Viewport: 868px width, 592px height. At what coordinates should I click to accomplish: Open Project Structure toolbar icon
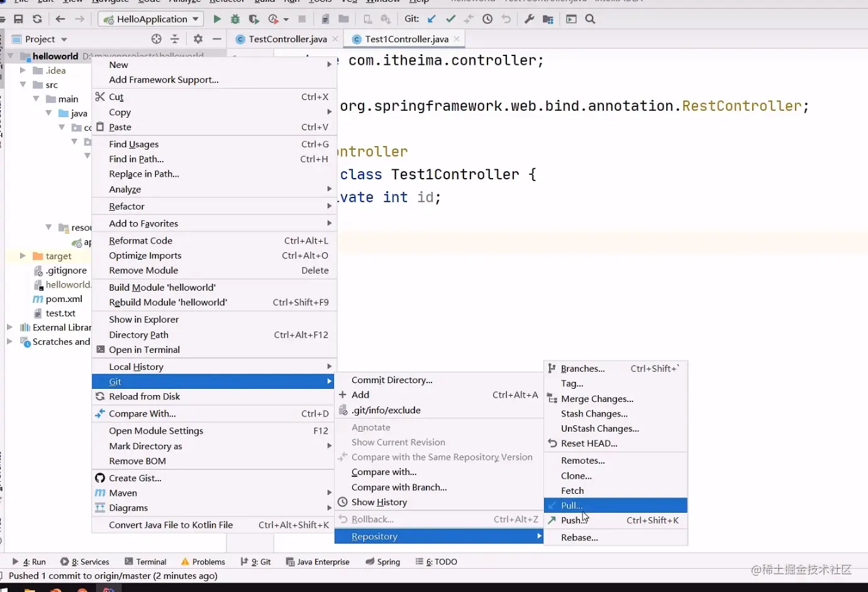click(x=548, y=19)
